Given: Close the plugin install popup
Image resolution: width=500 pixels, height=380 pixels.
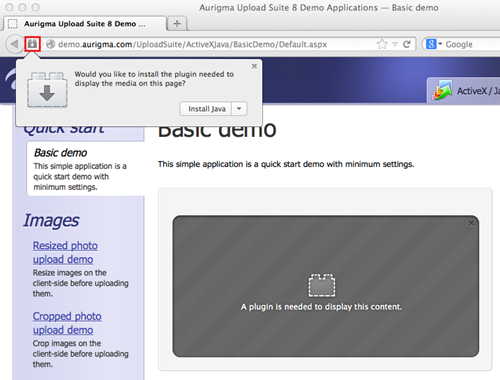Looking at the screenshot, I should (x=254, y=66).
